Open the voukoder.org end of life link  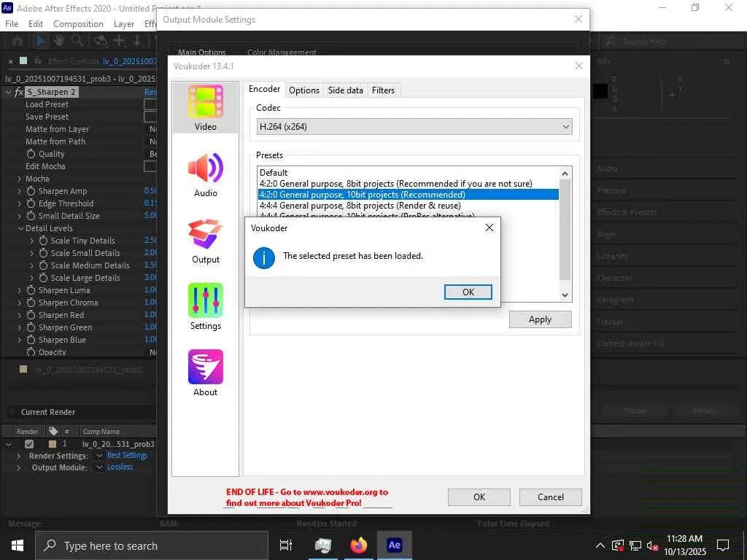tap(307, 497)
